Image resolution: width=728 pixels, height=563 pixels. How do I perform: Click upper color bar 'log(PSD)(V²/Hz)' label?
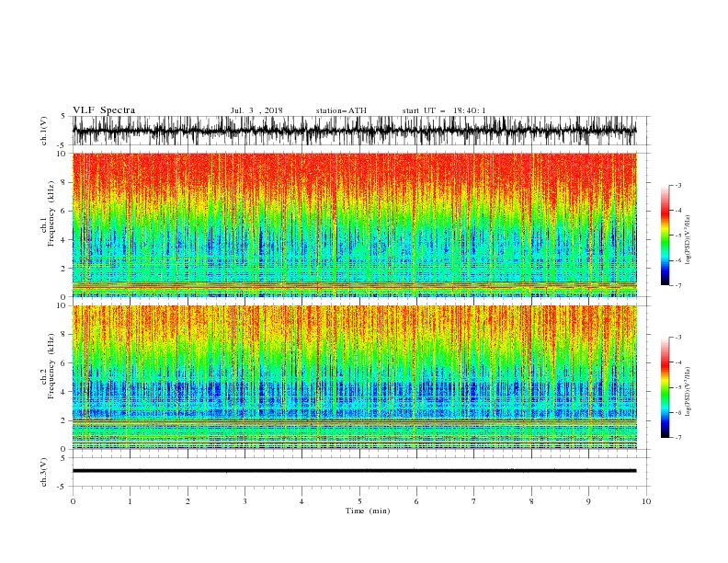click(x=688, y=240)
